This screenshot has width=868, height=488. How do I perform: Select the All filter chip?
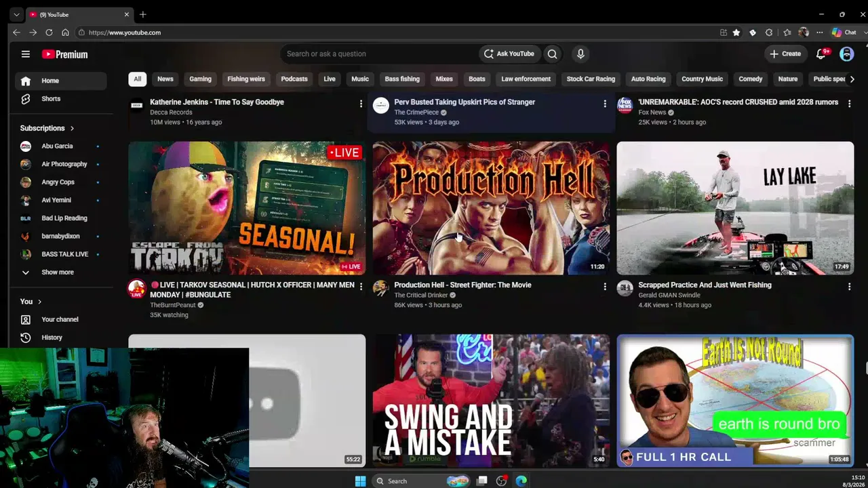[x=138, y=79]
